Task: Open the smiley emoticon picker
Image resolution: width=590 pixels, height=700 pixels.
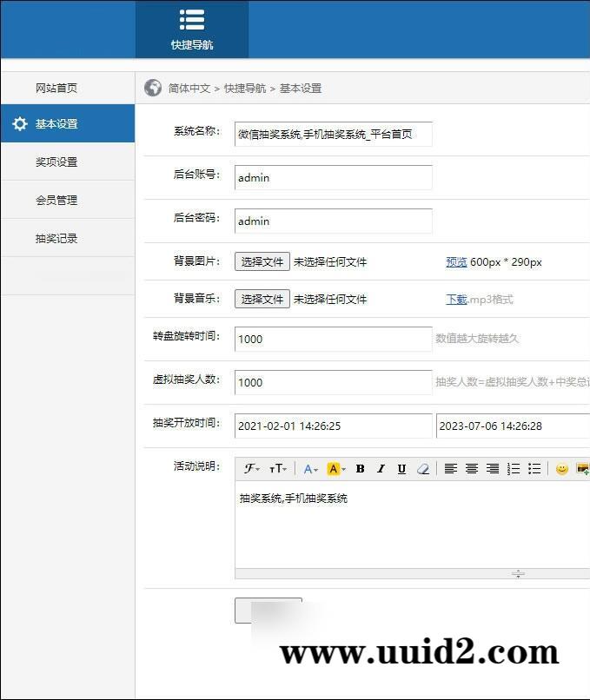Action: coord(562,469)
